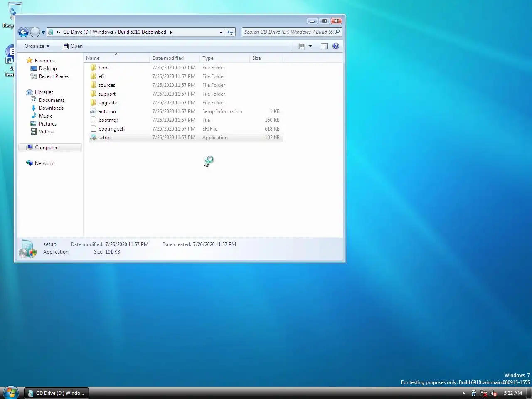Screen dimensions: 532x399
Task: Select the upgrade folder icon
Action: tap(94, 103)
